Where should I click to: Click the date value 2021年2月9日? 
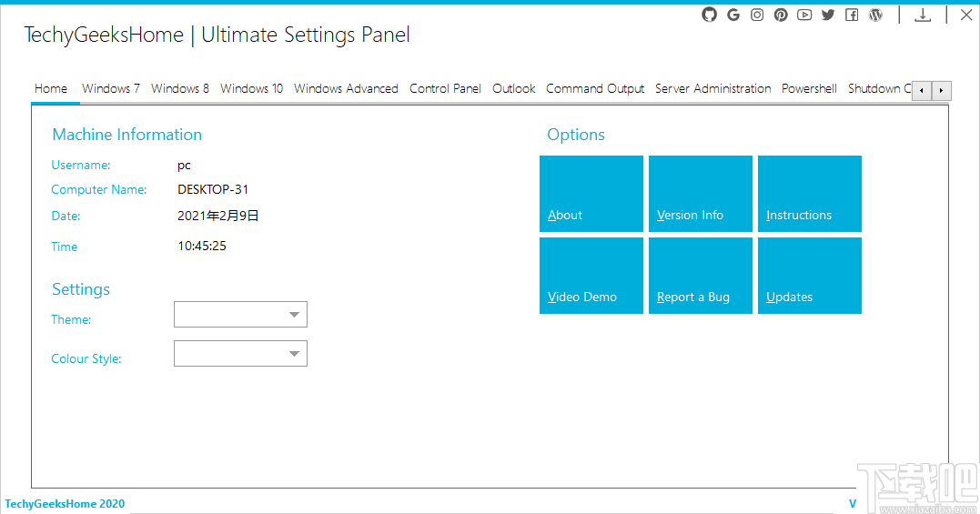coord(218,216)
